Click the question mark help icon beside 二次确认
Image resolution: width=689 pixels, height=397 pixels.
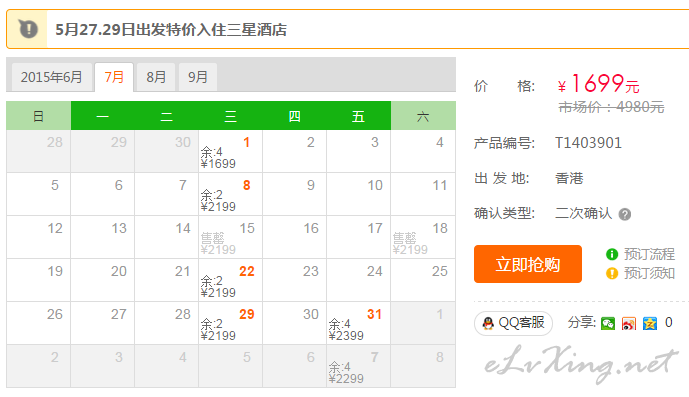tap(624, 214)
